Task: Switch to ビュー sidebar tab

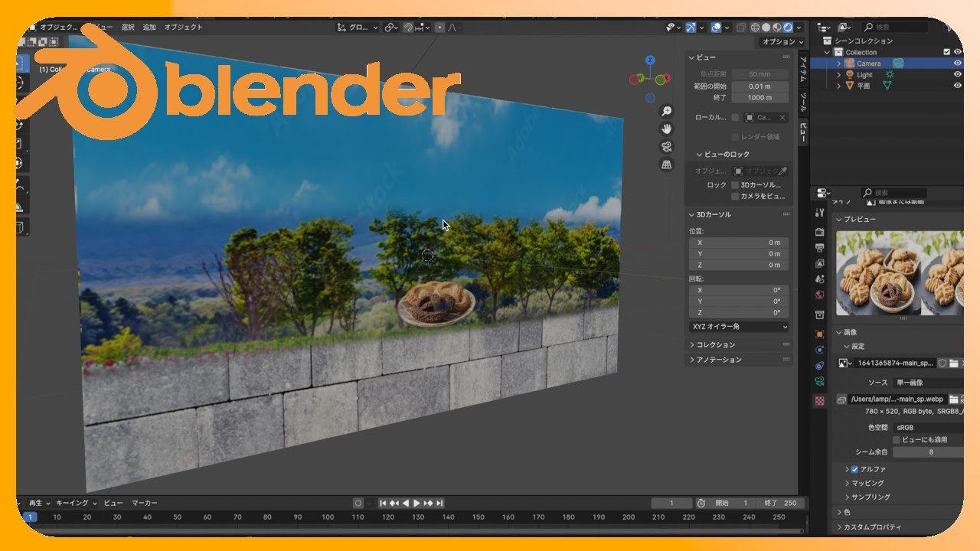Action: 803,132
